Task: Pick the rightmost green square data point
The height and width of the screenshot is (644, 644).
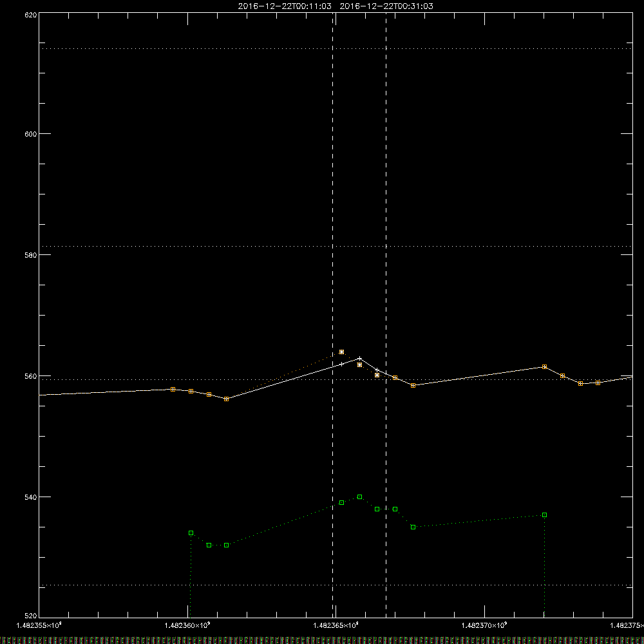Action: [x=545, y=515]
